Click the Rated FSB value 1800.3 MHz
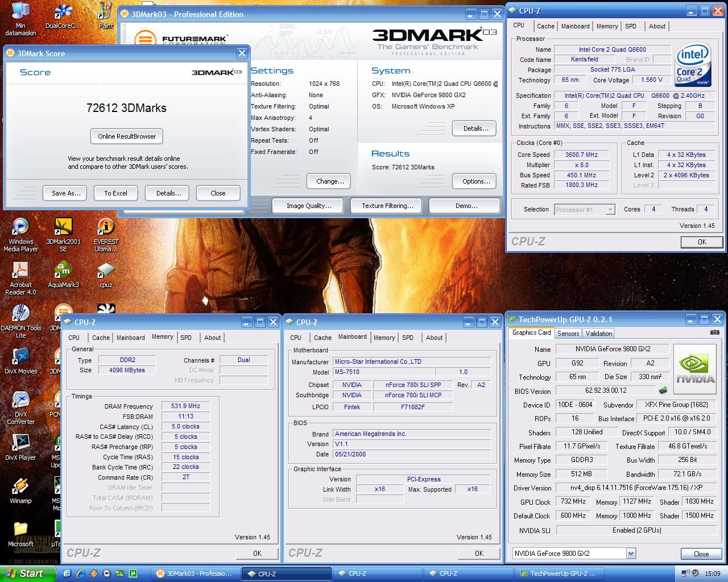 point(581,185)
